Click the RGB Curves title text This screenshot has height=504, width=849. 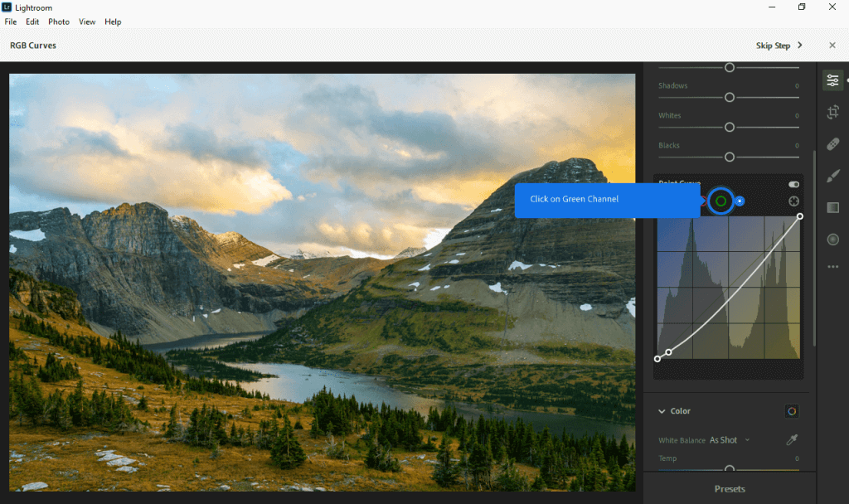(33, 46)
